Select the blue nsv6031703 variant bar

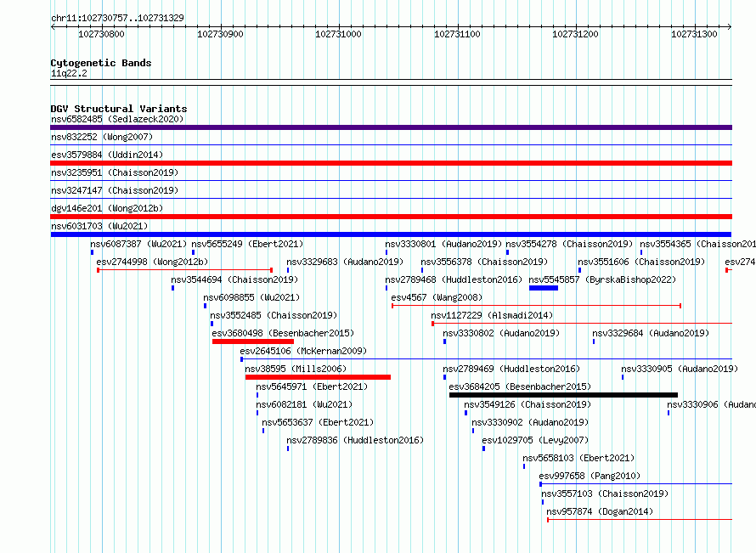click(391, 234)
